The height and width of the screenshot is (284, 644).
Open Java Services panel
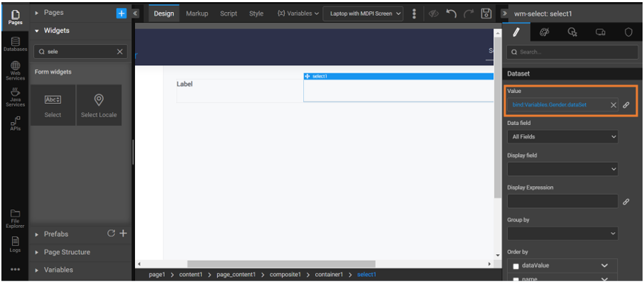[x=15, y=97]
